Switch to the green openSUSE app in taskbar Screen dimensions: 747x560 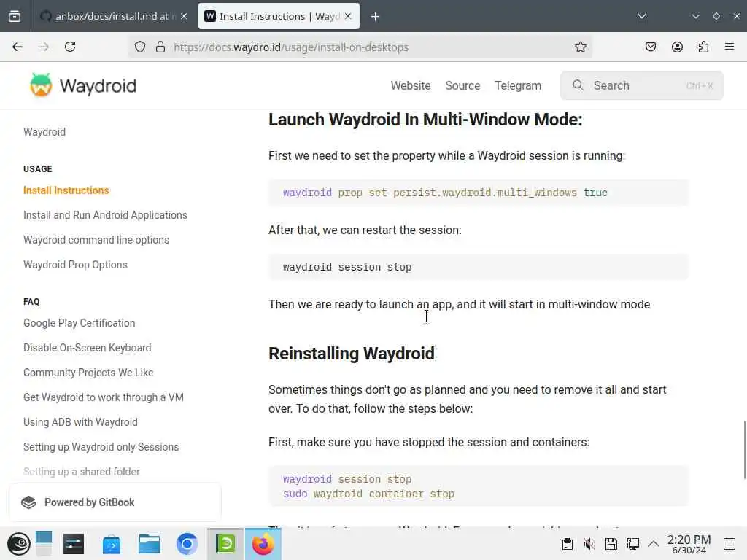pos(225,544)
